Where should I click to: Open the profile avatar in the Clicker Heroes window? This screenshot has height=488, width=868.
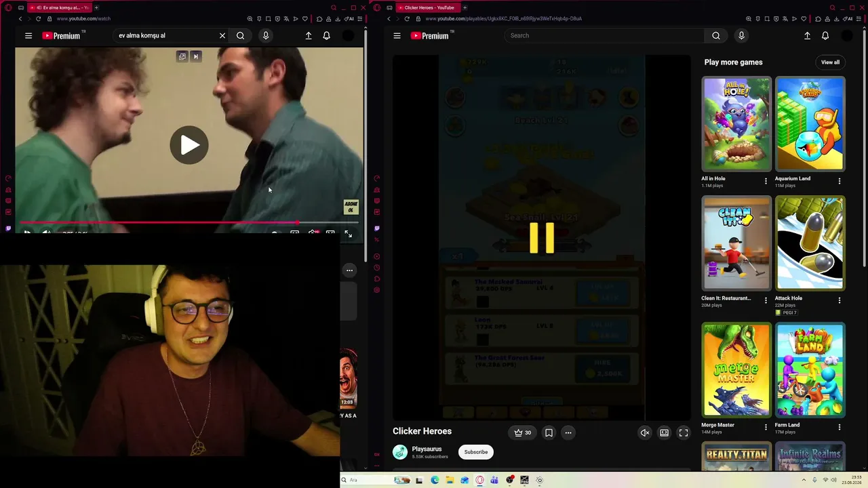click(847, 36)
